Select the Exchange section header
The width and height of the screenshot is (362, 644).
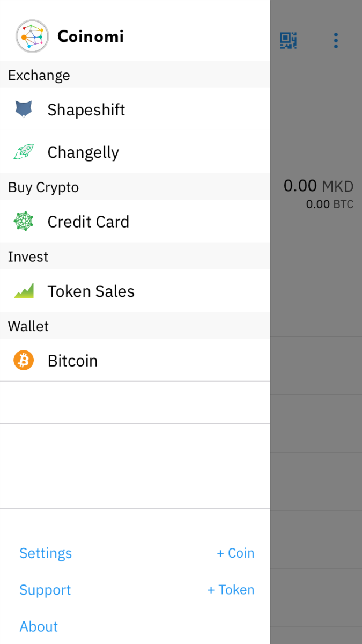(x=39, y=75)
